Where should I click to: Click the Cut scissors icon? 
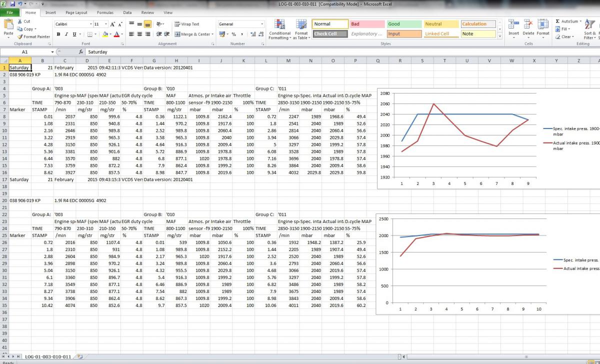pyautogui.click(x=19, y=21)
